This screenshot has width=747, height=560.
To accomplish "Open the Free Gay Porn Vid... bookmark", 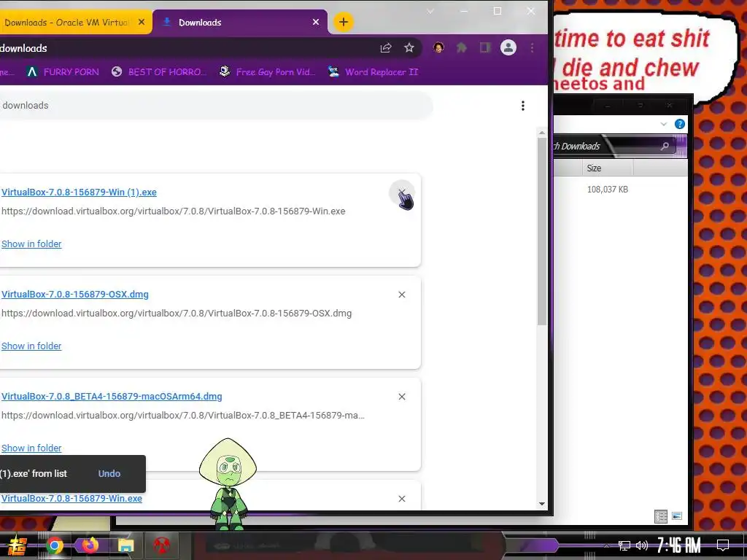I will 267,72.
